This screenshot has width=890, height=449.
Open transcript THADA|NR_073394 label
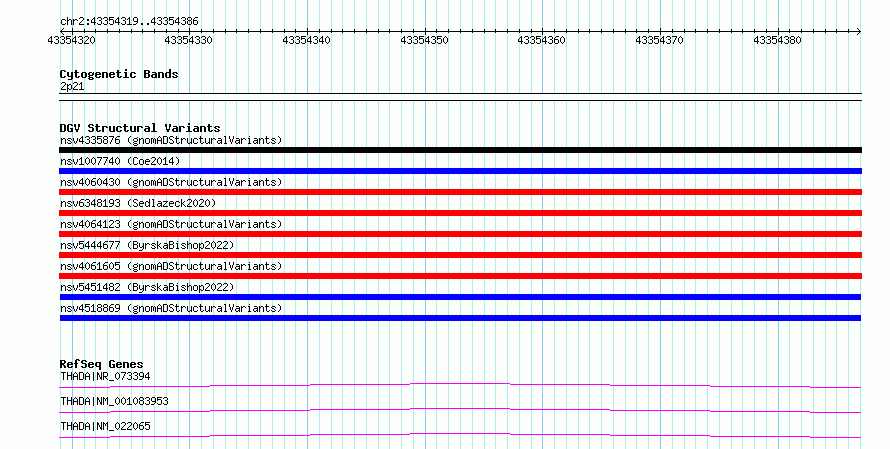pos(105,376)
